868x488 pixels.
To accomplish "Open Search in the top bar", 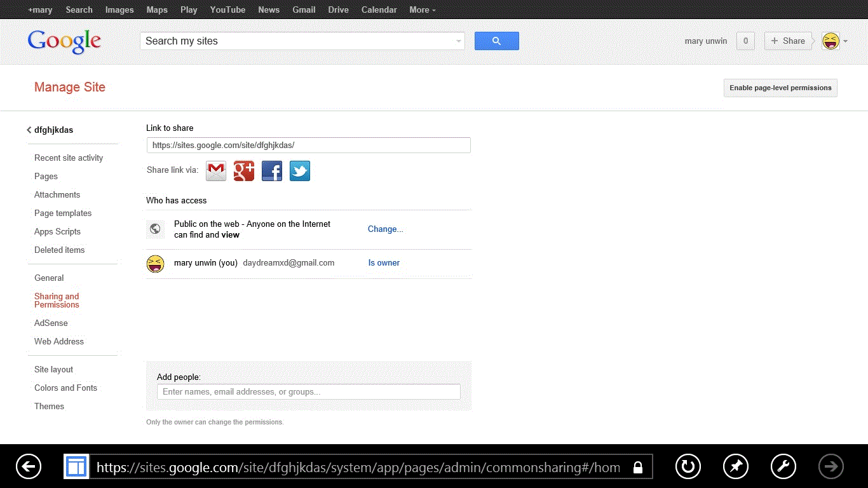I will coord(79,10).
